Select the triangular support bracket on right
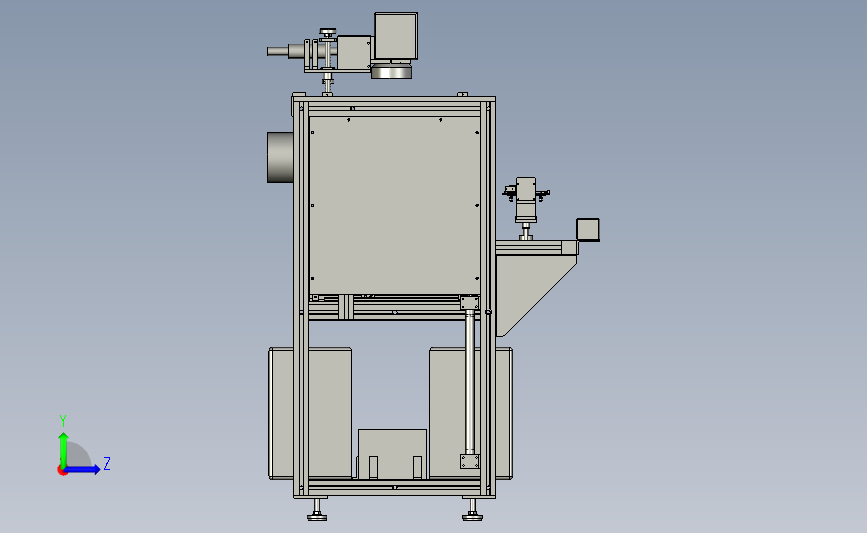Screen dimensions: 867x533 click(x=531, y=293)
